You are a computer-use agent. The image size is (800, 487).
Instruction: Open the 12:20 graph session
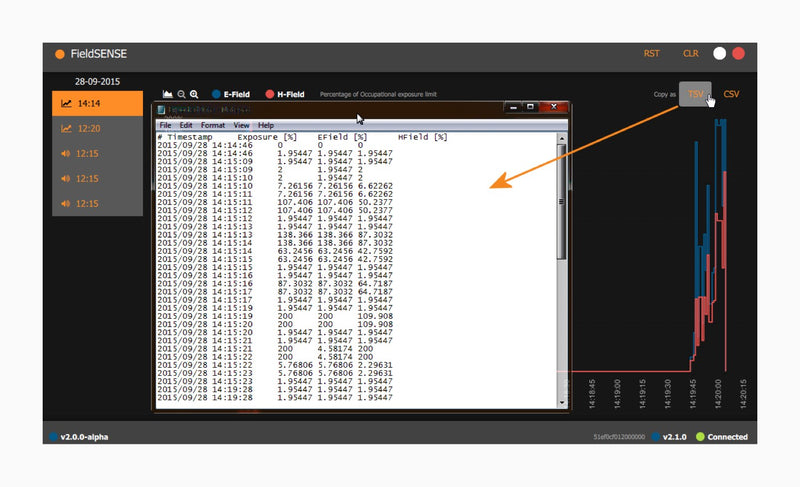click(97, 128)
